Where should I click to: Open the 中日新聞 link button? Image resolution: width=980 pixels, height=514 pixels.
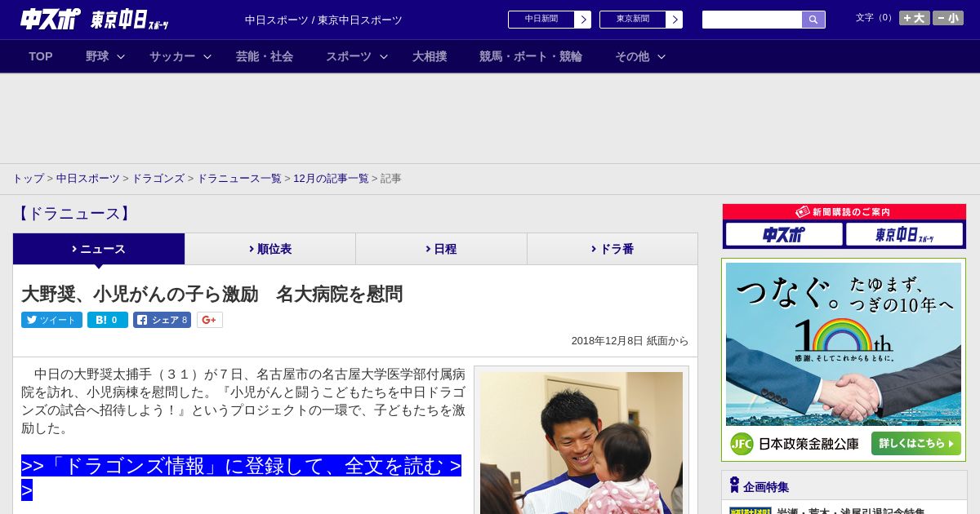pos(541,20)
